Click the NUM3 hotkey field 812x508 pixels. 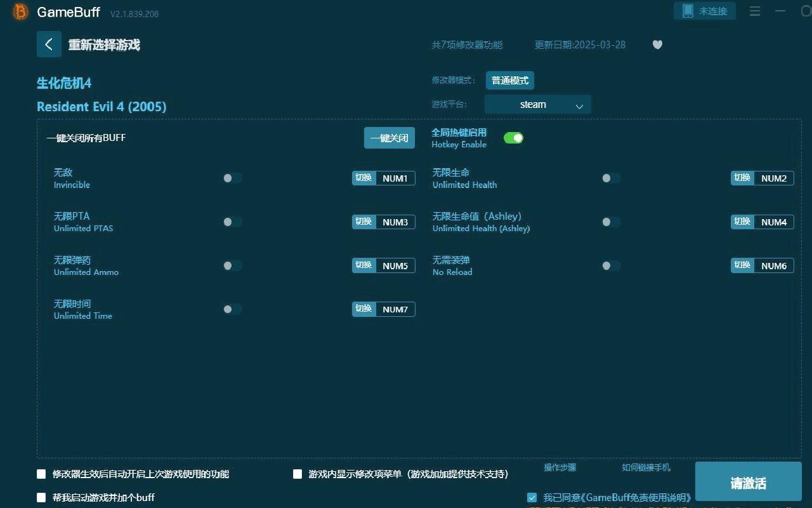click(395, 222)
